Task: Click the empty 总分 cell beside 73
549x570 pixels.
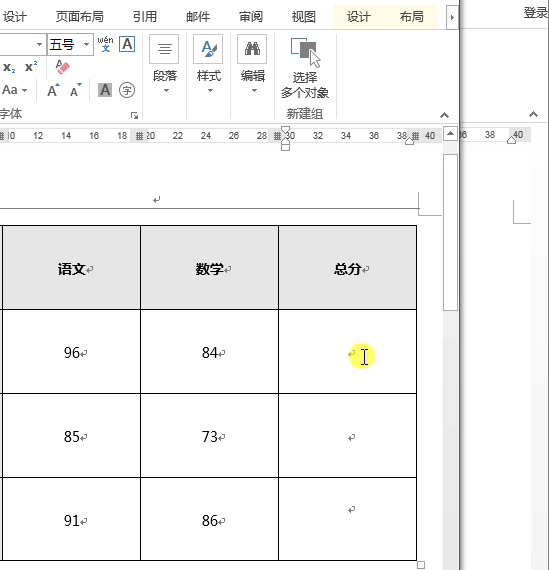Action: point(348,435)
